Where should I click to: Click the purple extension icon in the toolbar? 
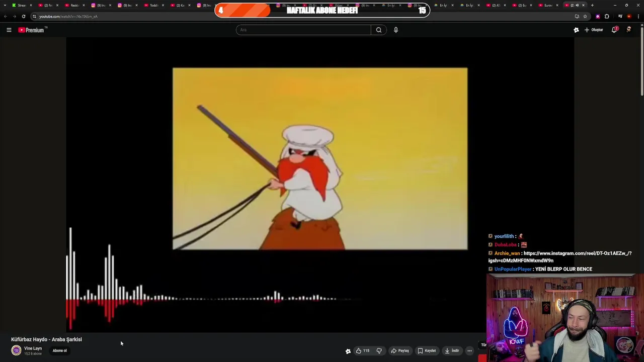pos(598,16)
